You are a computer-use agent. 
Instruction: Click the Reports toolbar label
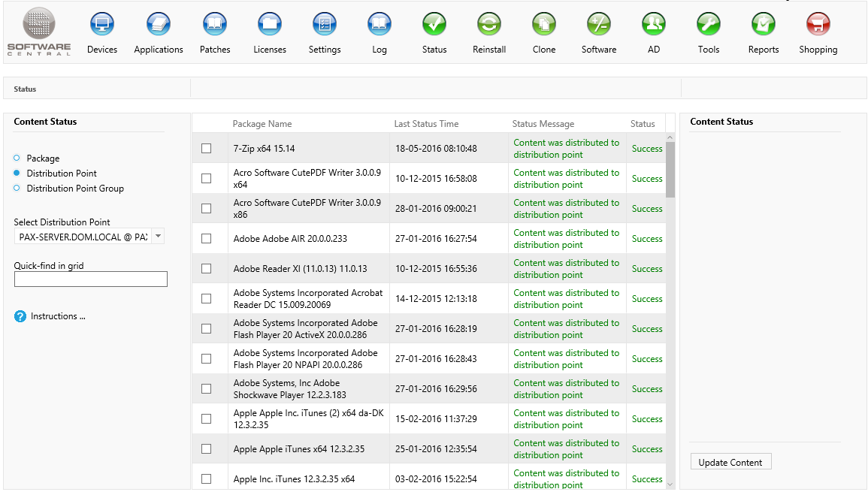tap(764, 50)
